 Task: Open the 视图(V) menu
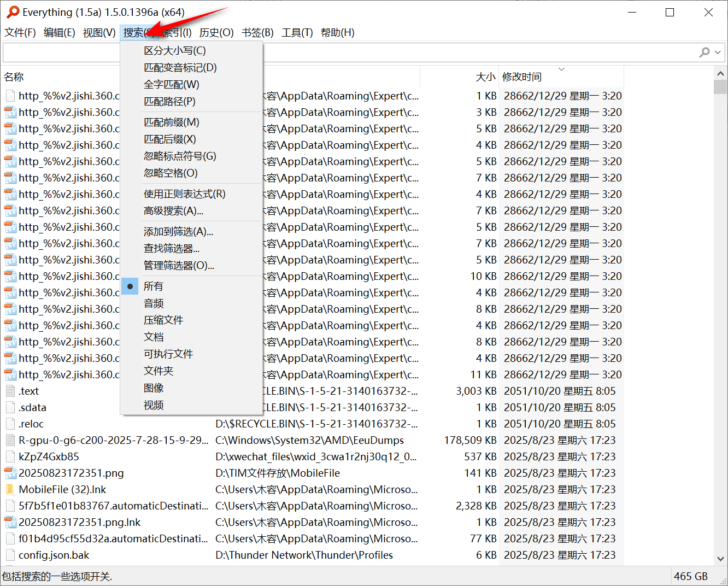pos(99,33)
